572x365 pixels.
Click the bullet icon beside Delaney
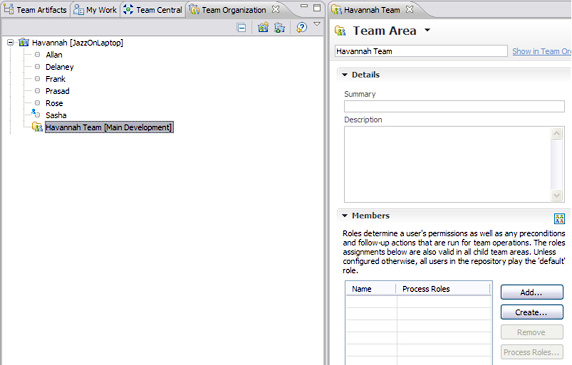coord(37,66)
